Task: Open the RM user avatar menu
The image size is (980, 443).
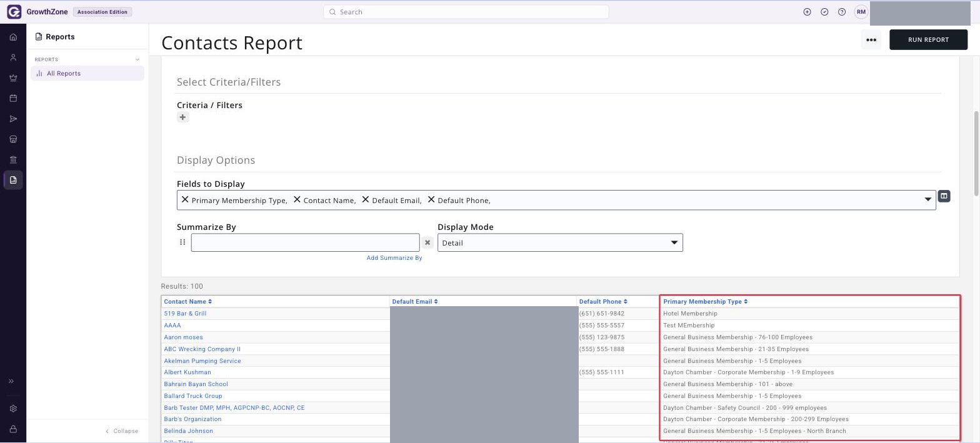Action: coord(861,12)
